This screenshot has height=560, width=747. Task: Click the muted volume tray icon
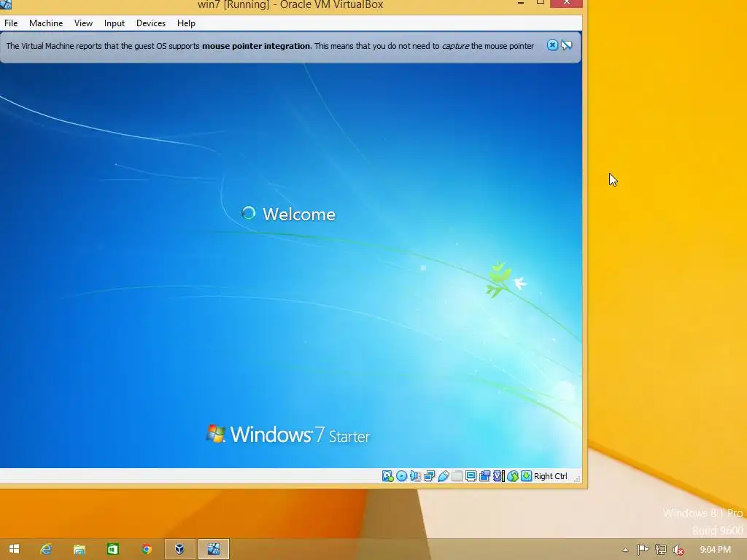point(678,550)
